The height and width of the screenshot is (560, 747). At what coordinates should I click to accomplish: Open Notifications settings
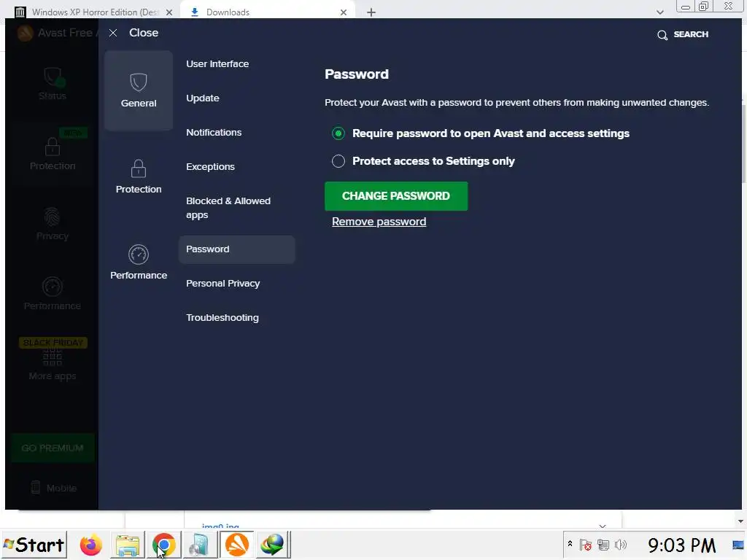pos(214,133)
